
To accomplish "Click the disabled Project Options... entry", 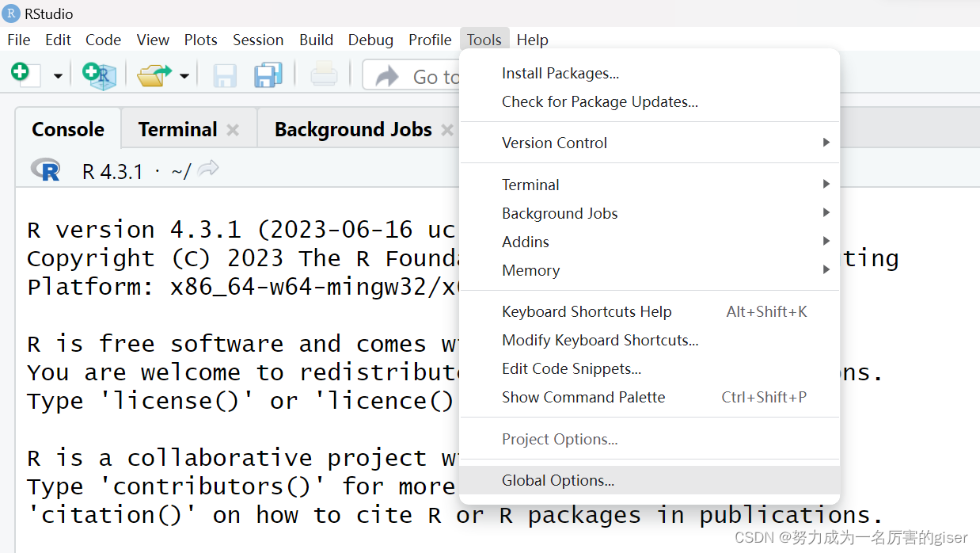I will [x=649, y=439].
